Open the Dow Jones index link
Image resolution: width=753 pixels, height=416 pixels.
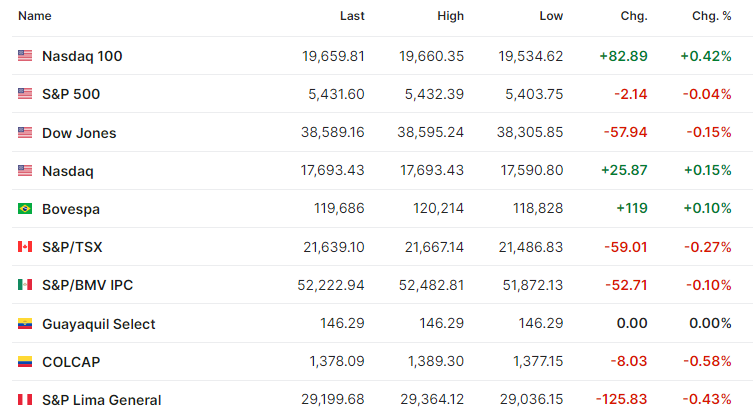click(79, 133)
